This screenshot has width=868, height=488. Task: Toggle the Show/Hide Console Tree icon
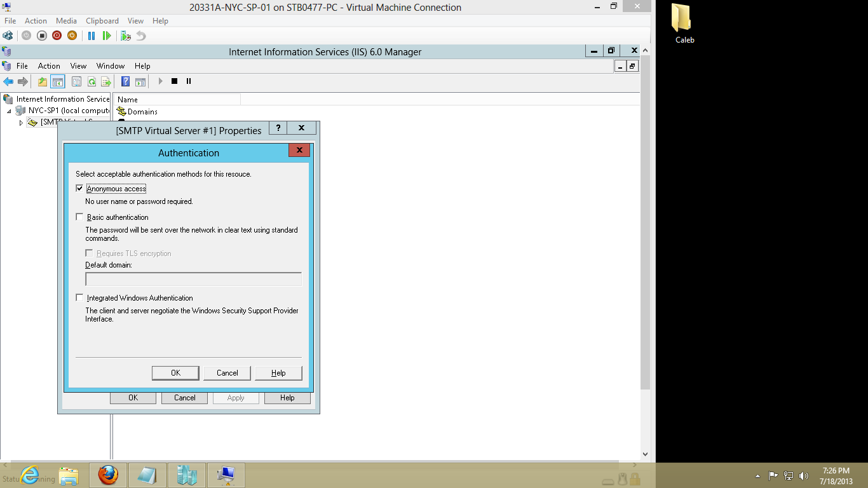point(58,81)
